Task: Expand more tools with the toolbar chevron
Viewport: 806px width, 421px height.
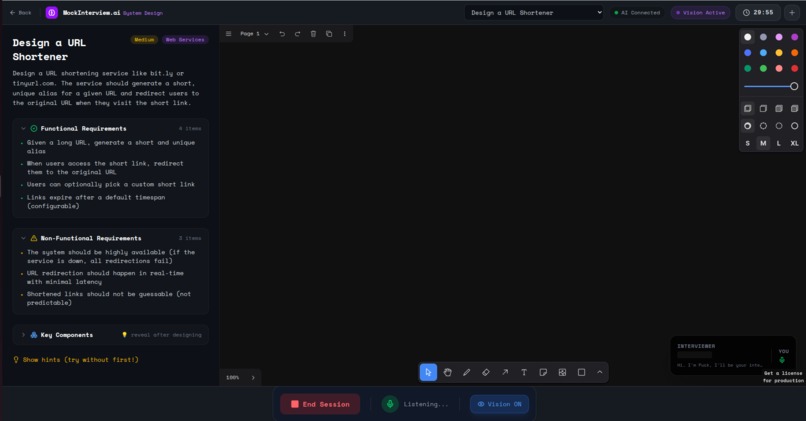Action: [x=600, y=372]
